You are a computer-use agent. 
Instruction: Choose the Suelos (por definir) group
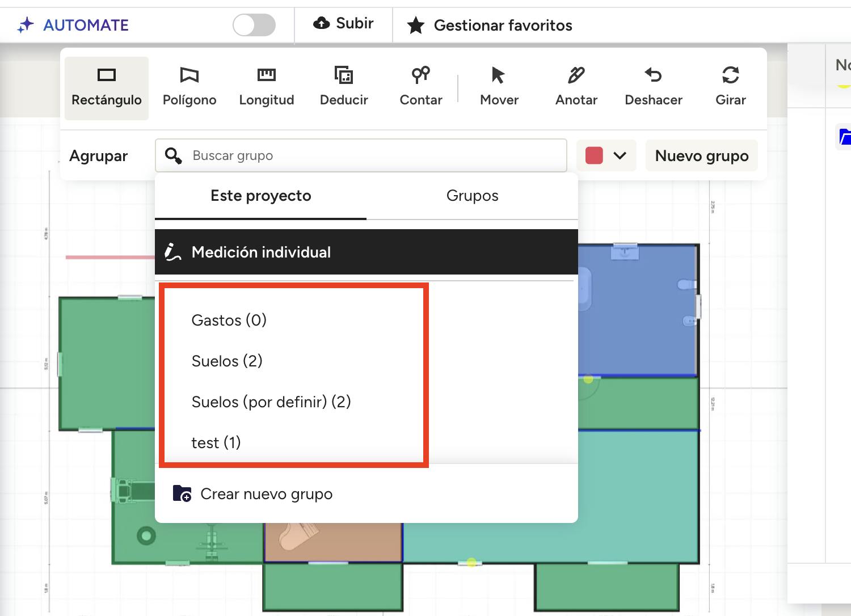[x=271, y=402]
